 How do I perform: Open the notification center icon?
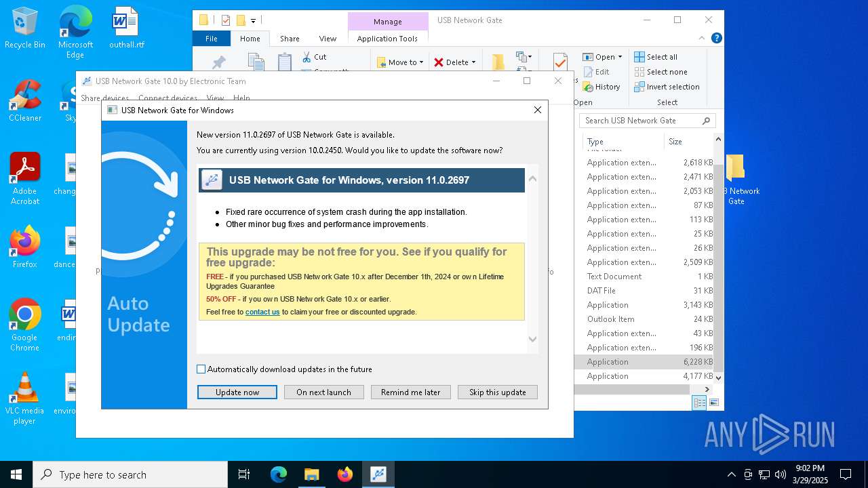click(x=846, y=474)
